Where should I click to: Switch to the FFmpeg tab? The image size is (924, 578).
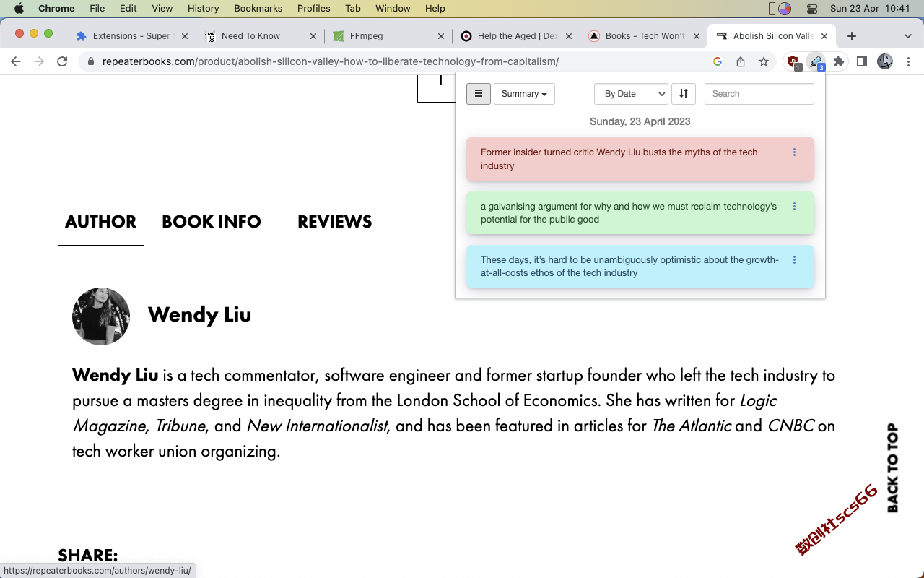[387, 36]
